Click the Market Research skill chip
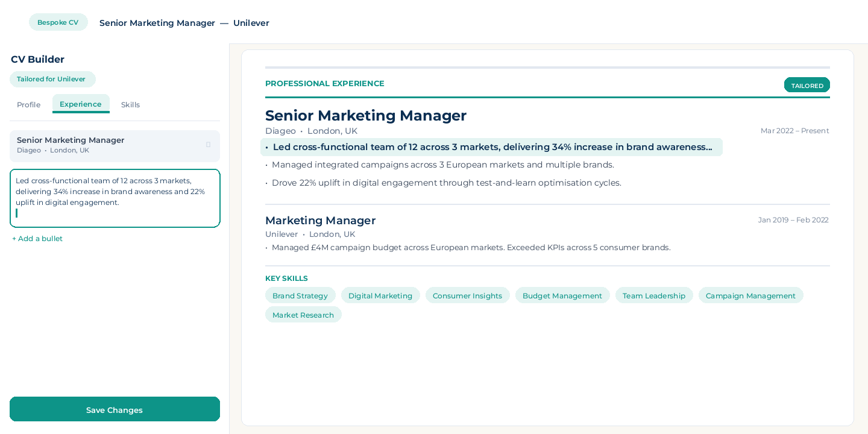This screenshot has height=434, width=868. coord(303,315)
